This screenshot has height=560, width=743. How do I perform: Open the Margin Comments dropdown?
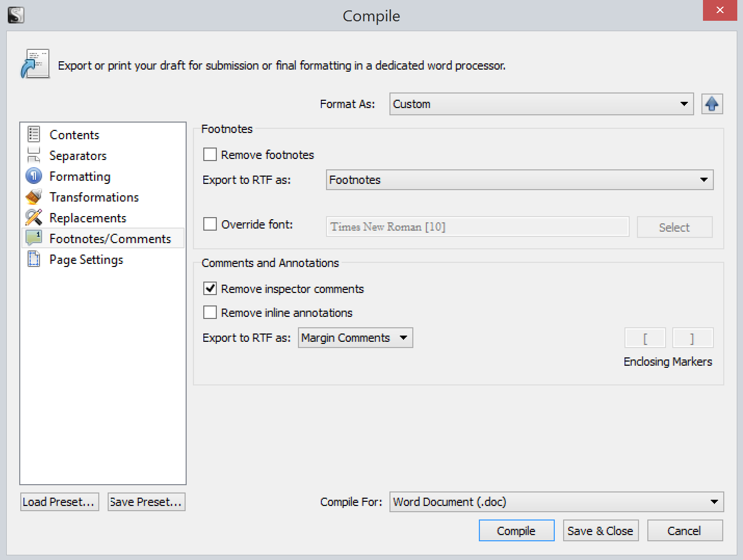click(355, 338)
